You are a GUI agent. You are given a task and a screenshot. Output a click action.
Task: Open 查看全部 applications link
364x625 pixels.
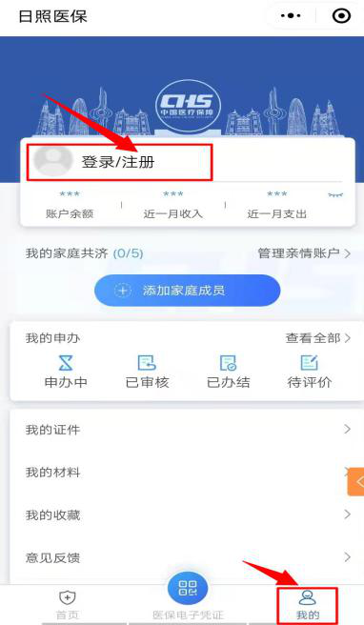(318, 338)
